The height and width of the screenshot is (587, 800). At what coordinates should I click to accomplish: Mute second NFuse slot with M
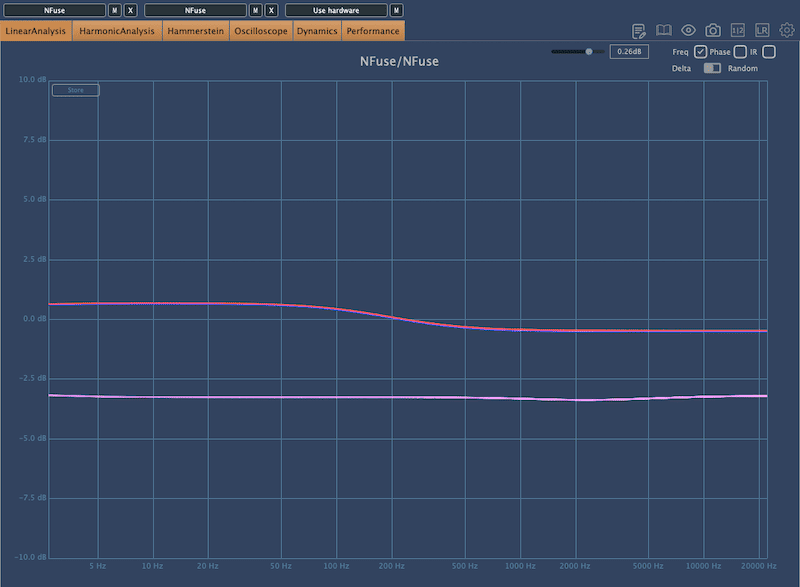coord(256,10)
